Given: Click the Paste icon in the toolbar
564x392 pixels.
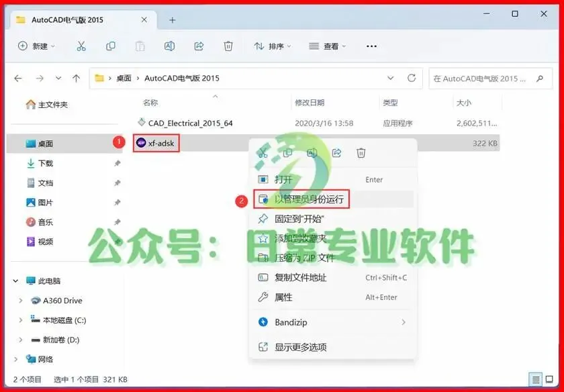Looking at the screenshot, I should (140, 46).
